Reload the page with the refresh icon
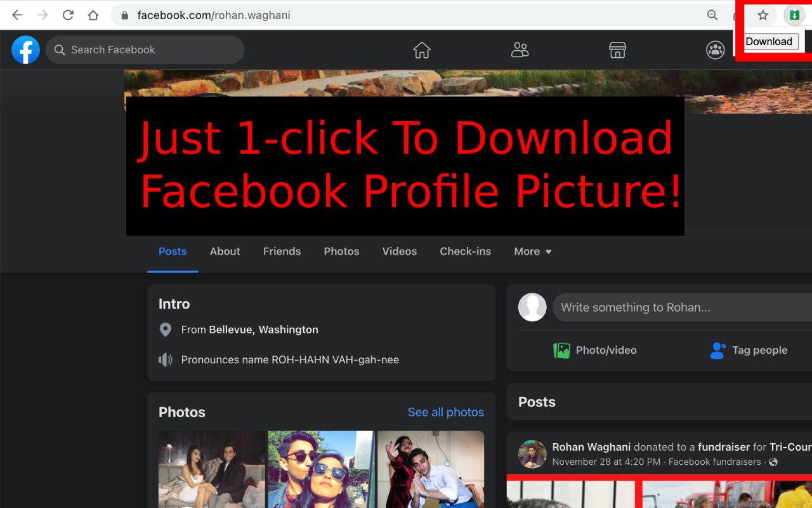The width and height of the screenshot is (812, 508). [x=68, y=14]
